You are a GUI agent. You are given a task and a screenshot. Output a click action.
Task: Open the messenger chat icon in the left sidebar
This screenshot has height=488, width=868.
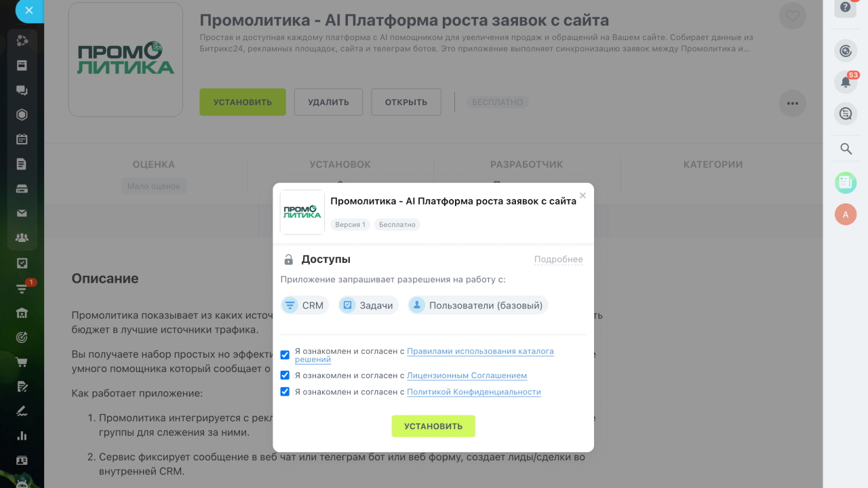tap(22, 90)
